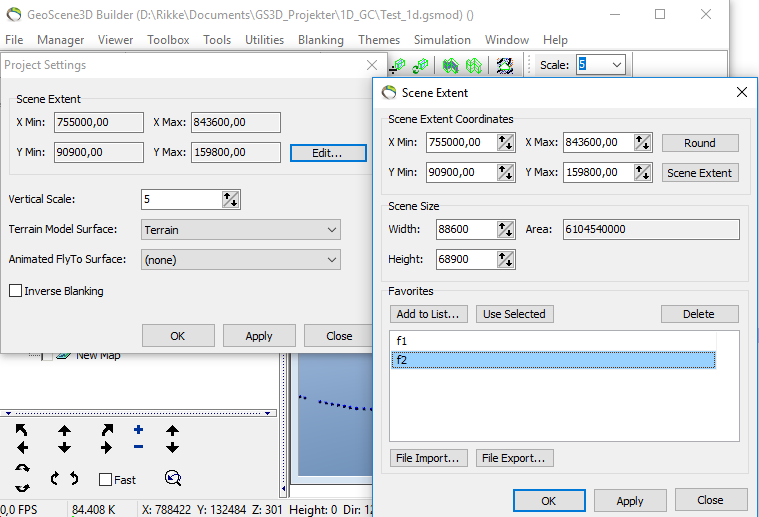Click left blue triangle on the dotted splitter
759x517 pixels.
point(8,413)
